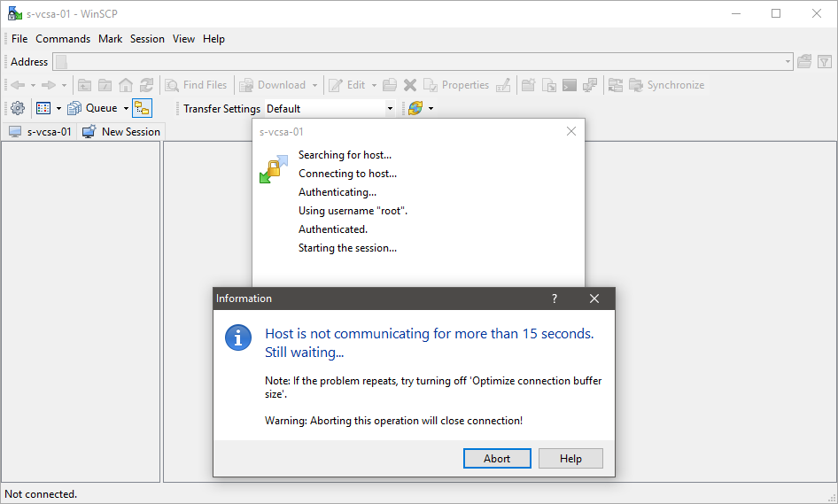Open the Session menu
This screenshot has height=504, width=838.
click(147, 39)
